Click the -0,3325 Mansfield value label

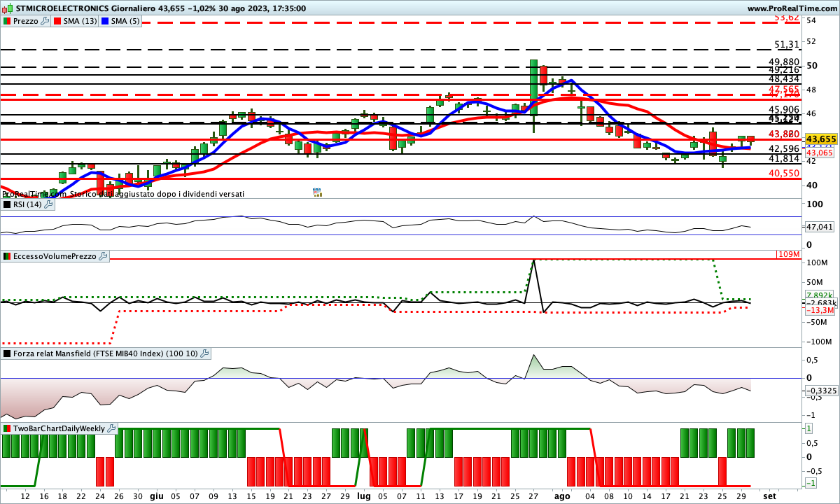pos(820,390)
